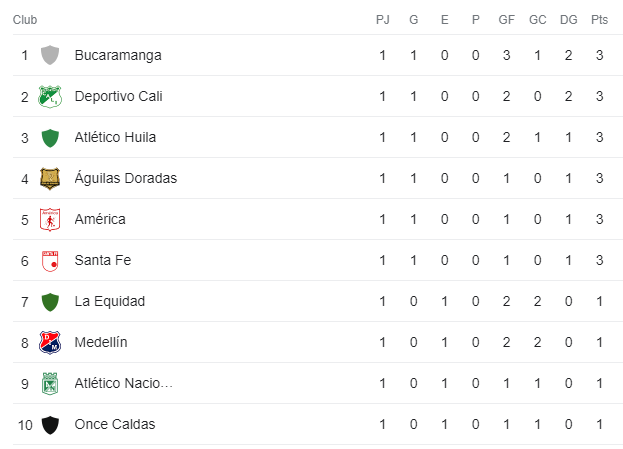Click the Santa Fe club crest
Viewport: 623px width, 449px height.
tap(50, 261)
